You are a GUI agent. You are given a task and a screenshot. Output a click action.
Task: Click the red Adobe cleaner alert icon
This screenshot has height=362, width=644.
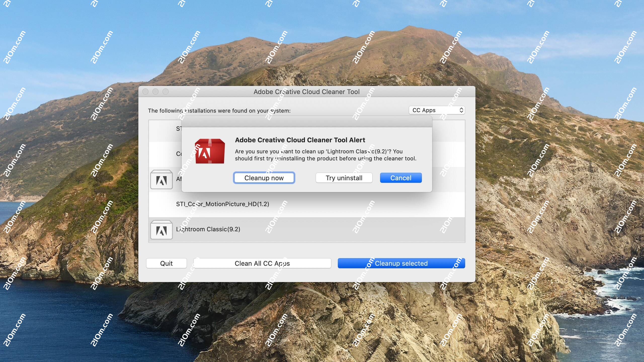coord(210,151)
